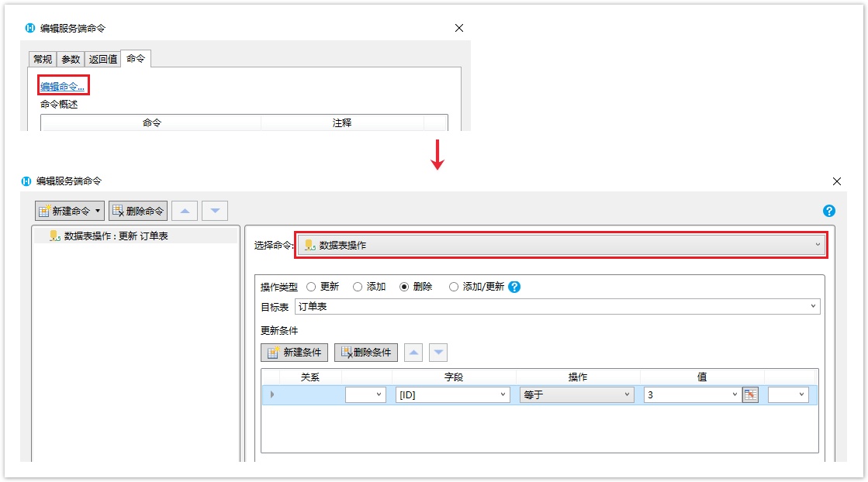Expand the 目标表 订单表 dropdown

[557, 307]
